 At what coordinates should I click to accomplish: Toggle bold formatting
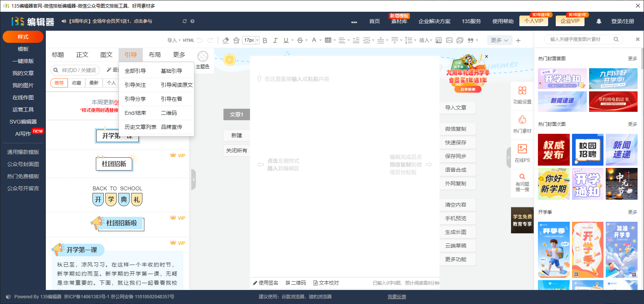click(265, 40)
